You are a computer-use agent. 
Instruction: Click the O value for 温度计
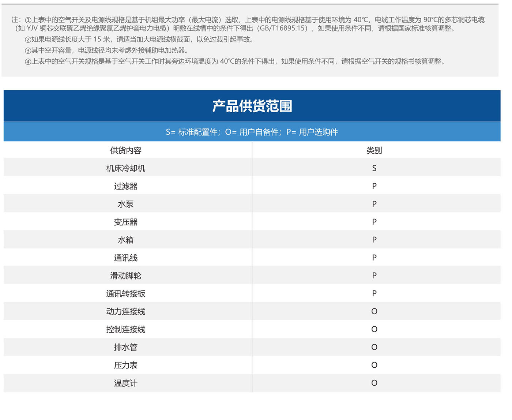pos(374,383)
